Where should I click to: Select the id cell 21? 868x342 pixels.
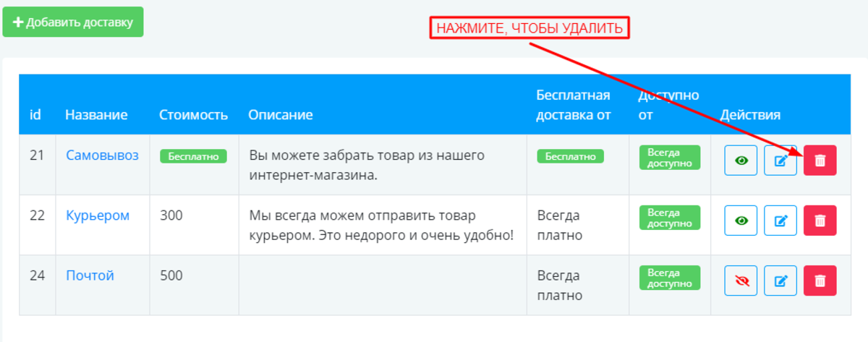coord(37,155)
